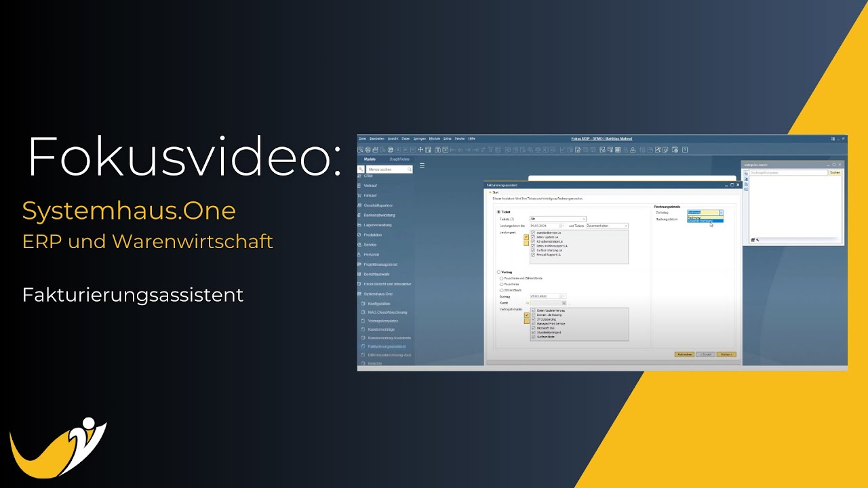Switch to the Drag&Relate tab
Image resolution: width=868 pixels, height=488 pixels.
(399, 159)
